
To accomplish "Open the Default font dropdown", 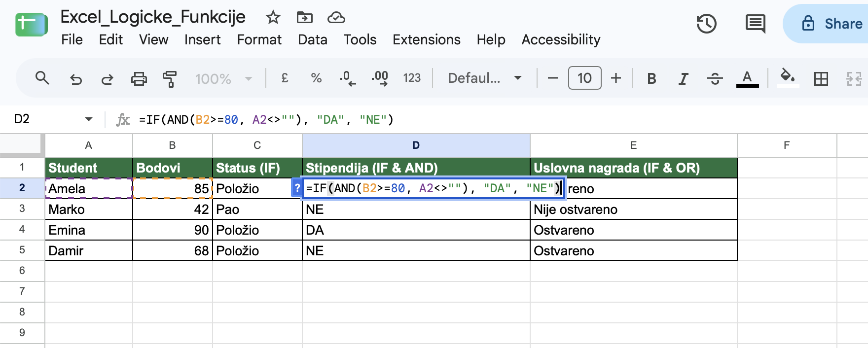I will point(484,78).
